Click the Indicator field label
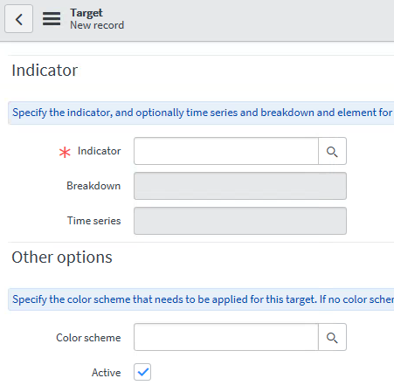Screen dimensions: 398x384 [99, 151]
